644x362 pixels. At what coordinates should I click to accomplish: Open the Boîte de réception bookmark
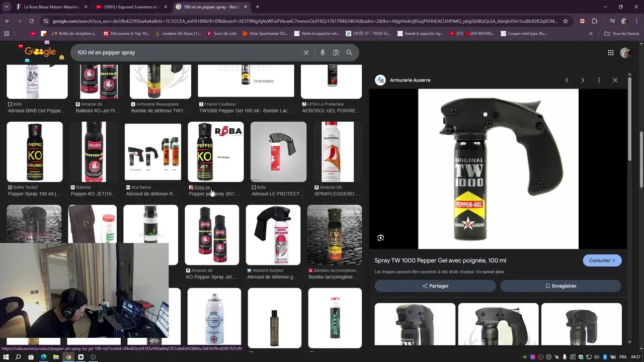[73, 34]
